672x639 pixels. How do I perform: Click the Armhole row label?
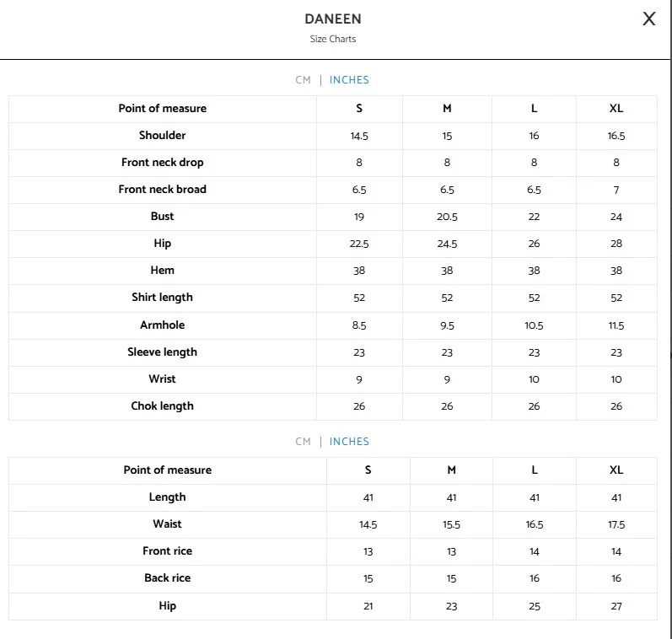(x=163, y=325)
